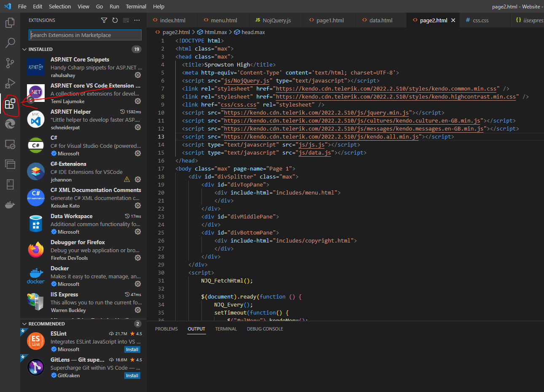Install the GitLens extension
544x392 pixels.
[132, 376]
